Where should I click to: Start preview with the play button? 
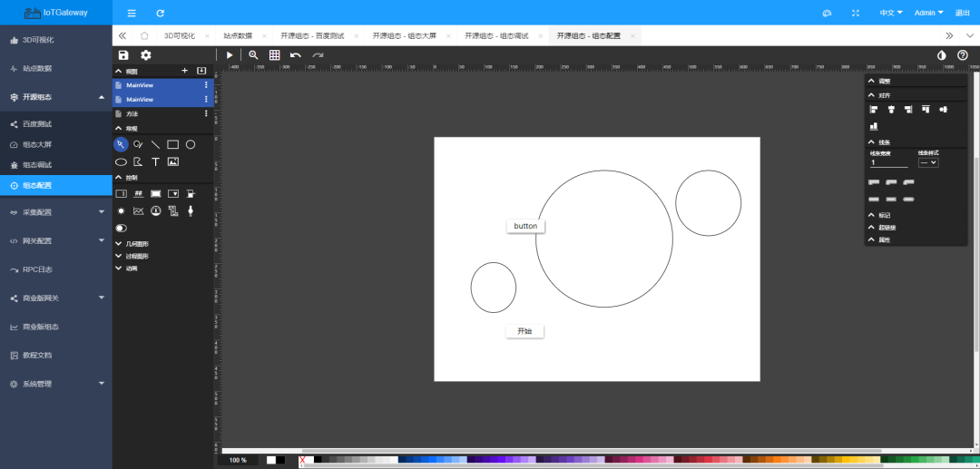click(230, 55)
